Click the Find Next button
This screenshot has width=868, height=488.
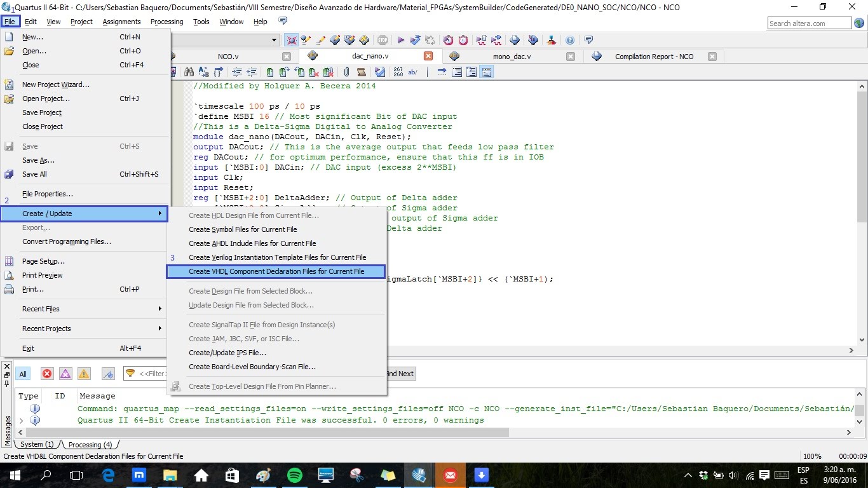(x=400, y=374)
